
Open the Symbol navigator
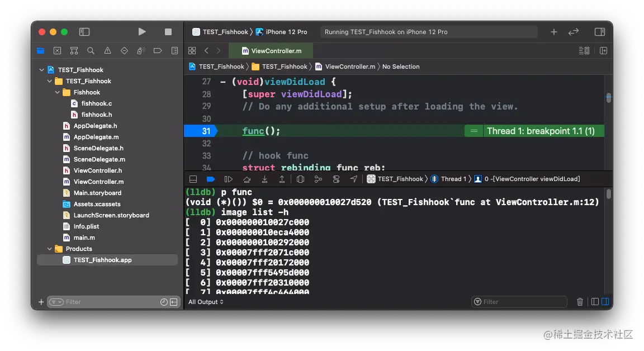click(x=74, y=50)
